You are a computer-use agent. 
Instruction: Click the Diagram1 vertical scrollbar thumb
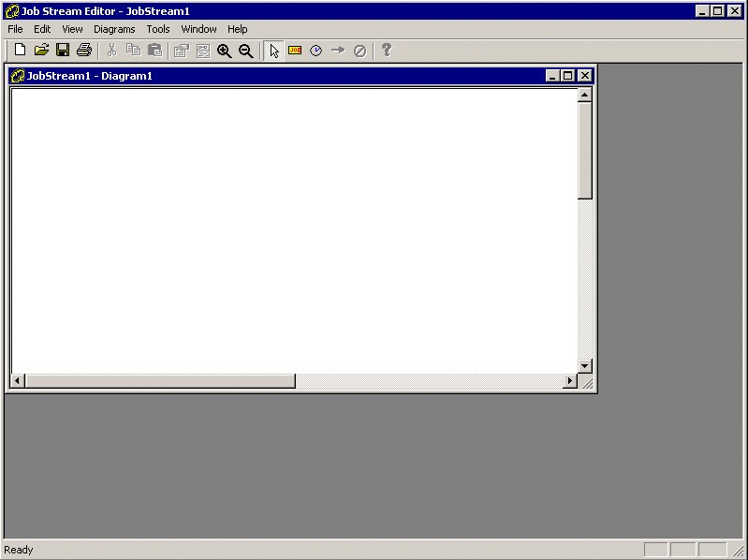click(585, 150)
